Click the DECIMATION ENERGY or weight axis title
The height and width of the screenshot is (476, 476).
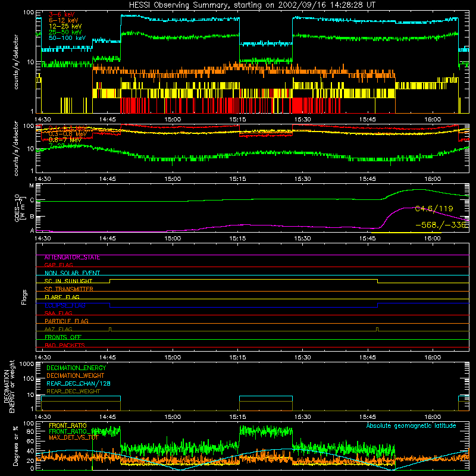coord(9,386)
